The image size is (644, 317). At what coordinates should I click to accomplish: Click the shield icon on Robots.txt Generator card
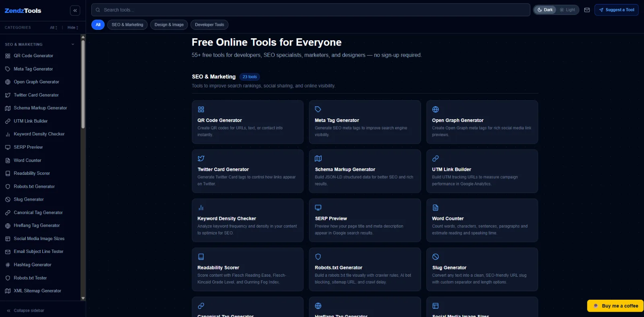click(318, 257)
